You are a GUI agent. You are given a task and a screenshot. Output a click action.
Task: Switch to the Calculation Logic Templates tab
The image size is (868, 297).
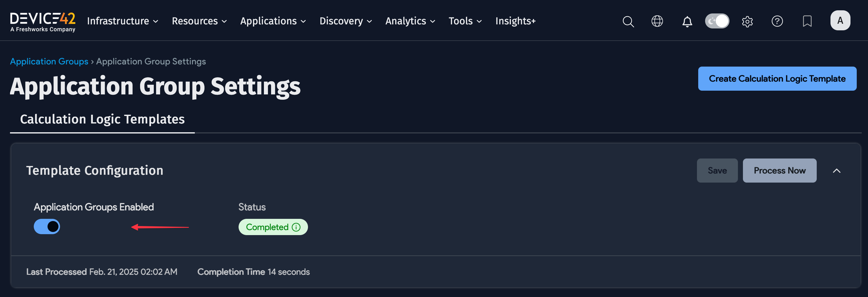coord(103,119)
